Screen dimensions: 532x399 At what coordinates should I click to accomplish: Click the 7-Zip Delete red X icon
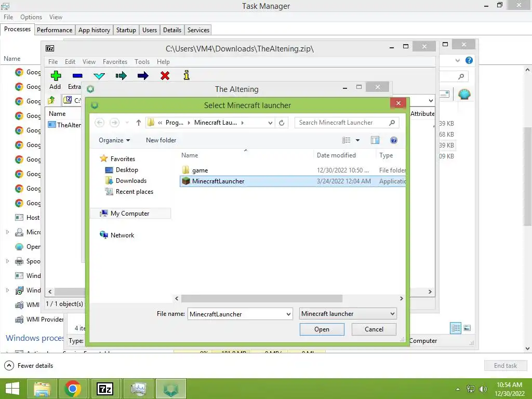point(165,75)
